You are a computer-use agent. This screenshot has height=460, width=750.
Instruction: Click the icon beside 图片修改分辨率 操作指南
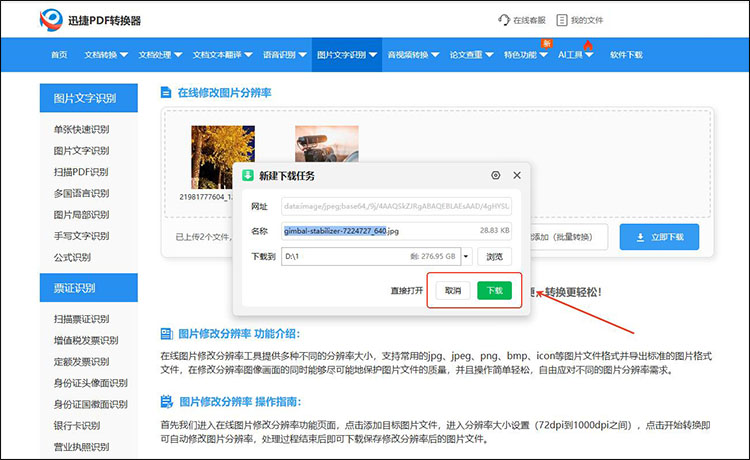[166, 402]
